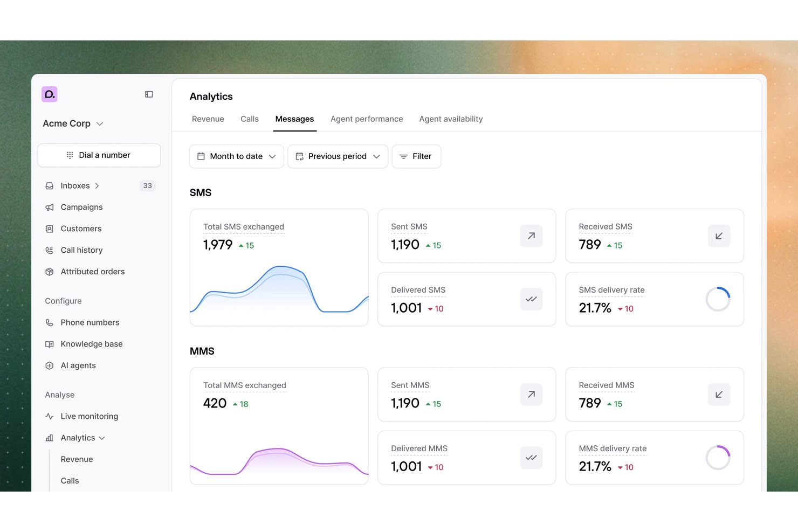Viewport: 798px width, 532px height.
Task: Click the Total MMS exchanged value 420
Action: tap(215, 404)
